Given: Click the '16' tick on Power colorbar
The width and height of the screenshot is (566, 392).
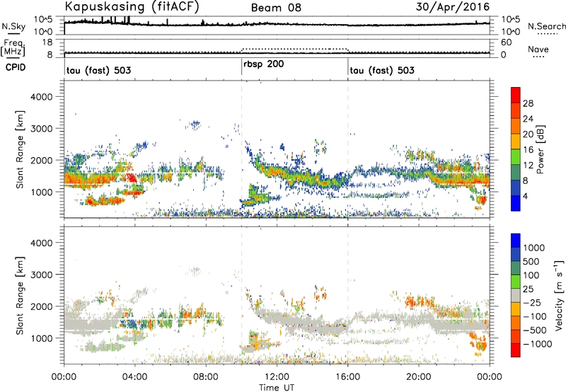Looking at the screenshot, I should tap(528, 150).
